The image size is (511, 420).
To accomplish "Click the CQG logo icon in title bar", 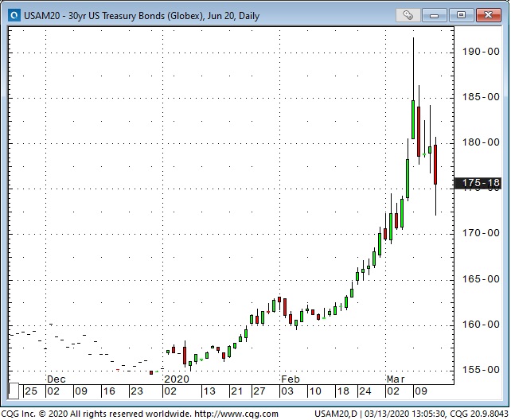I will coord(14,15).
